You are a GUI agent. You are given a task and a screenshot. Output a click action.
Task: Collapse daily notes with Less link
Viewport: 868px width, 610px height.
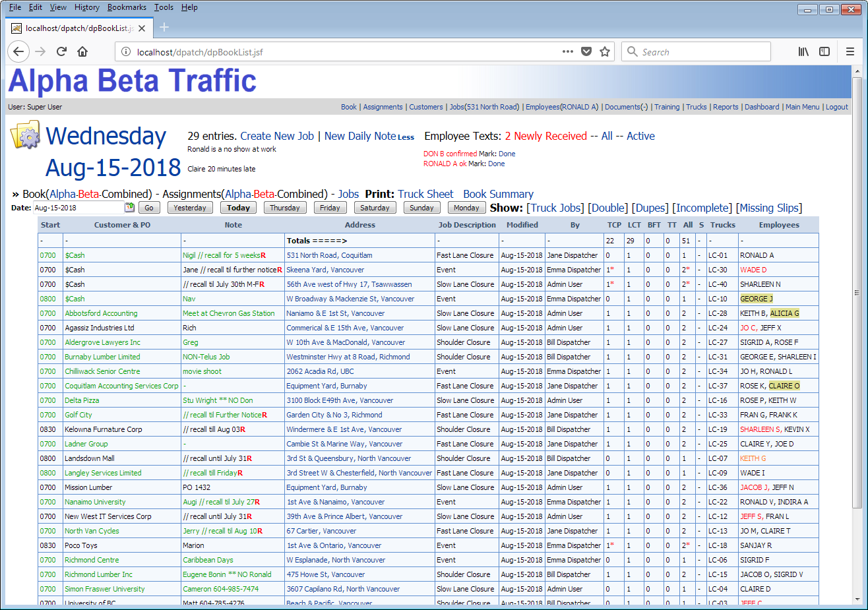[406, 137]
